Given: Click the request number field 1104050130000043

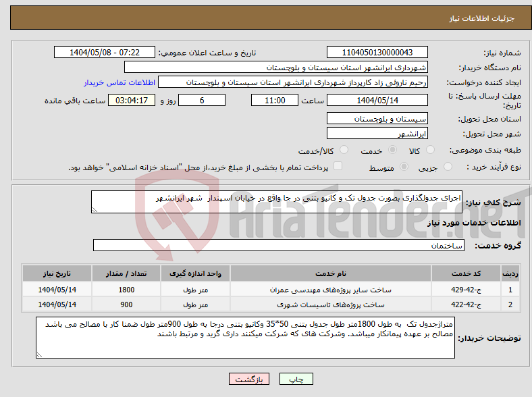Looking at the screenshot, I should click(x=377, y=52).
